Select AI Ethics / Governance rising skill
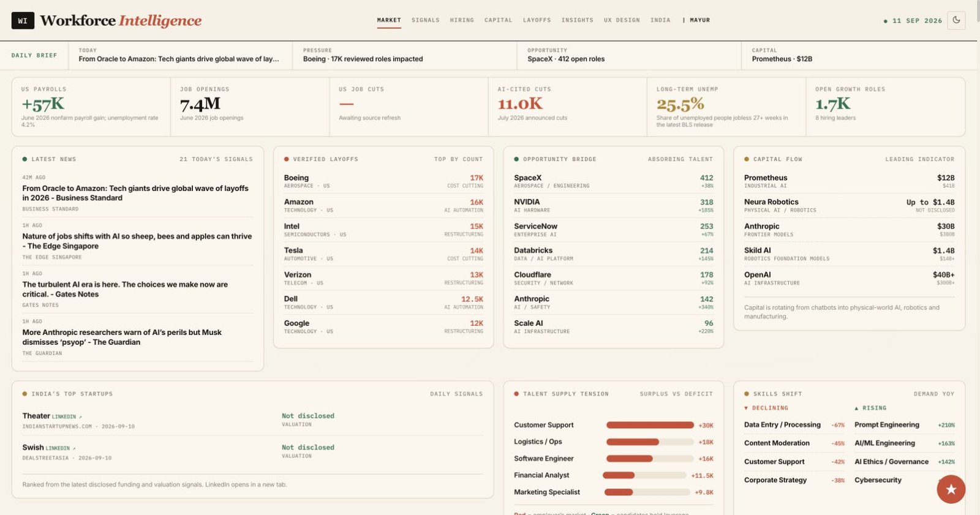This screenshot has width=980, height=515. point(905,462)
